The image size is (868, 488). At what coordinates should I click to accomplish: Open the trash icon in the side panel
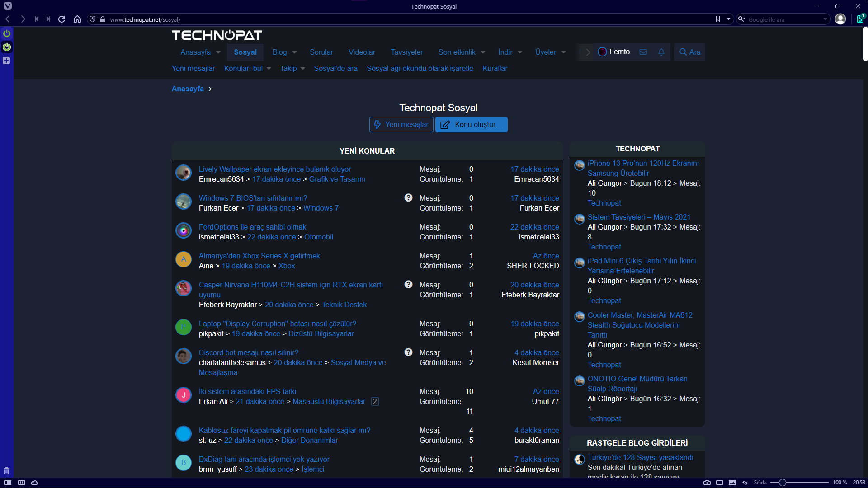pos(6,471)
